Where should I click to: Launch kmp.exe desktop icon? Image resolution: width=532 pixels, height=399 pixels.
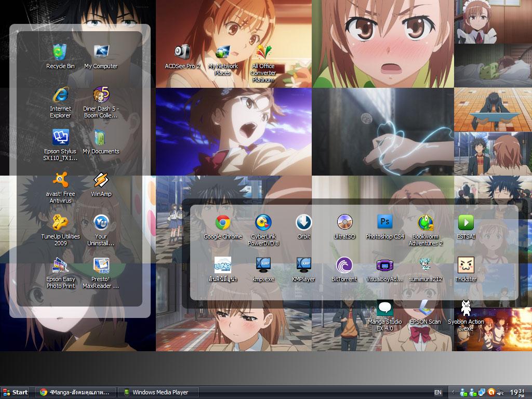[x=263, y=270]
